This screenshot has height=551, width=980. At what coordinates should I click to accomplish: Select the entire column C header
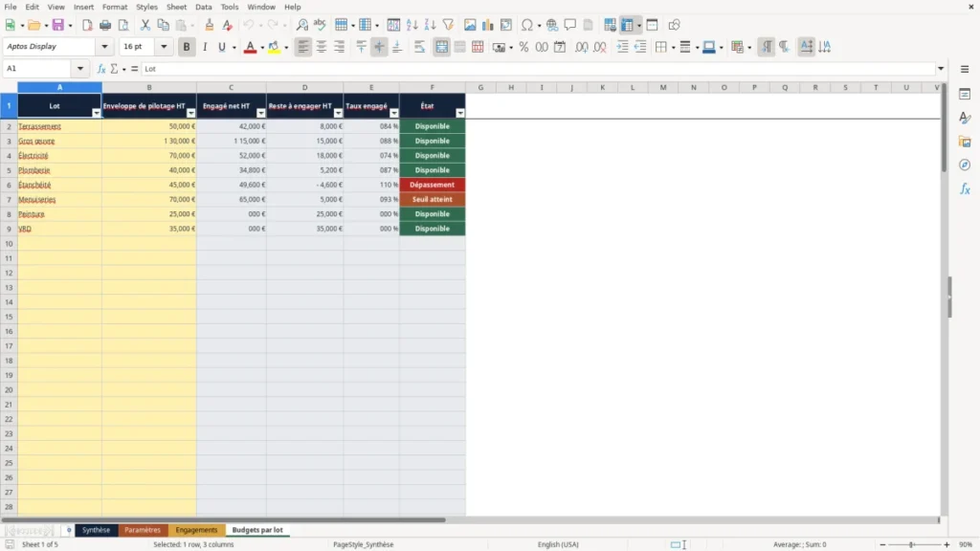click(232, 87)
